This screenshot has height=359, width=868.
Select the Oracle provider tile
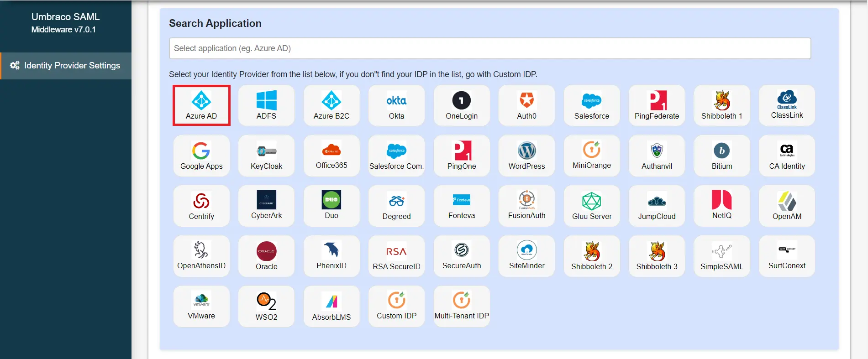267,256
